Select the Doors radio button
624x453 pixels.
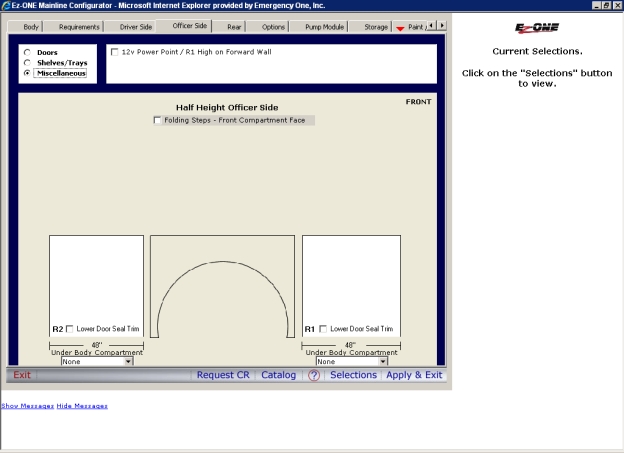tap(27, 52)
